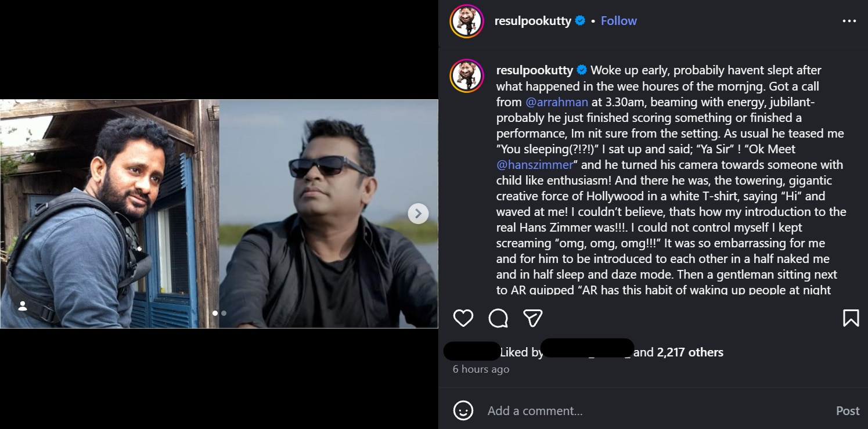Image resolution: width=868 pixels, height=429 pixels.
Task: Open resulpookutty username in caption
Action: point(534,70)
